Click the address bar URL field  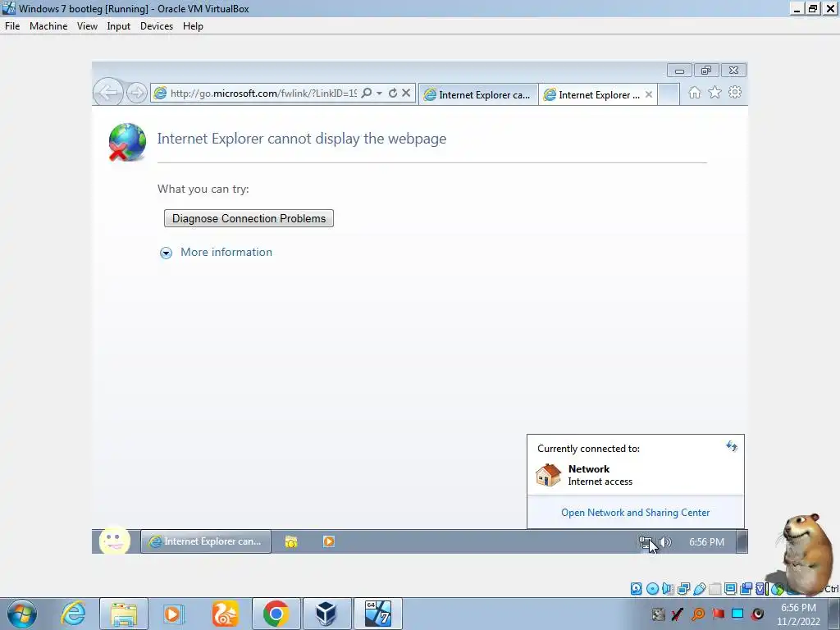(263, 94)
